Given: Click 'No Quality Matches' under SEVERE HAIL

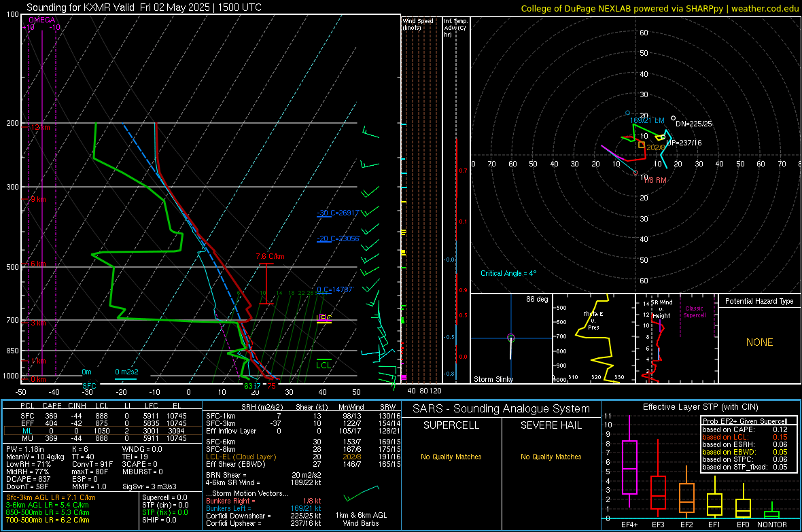Looking at the screenshot, I should tap(551, 457).
